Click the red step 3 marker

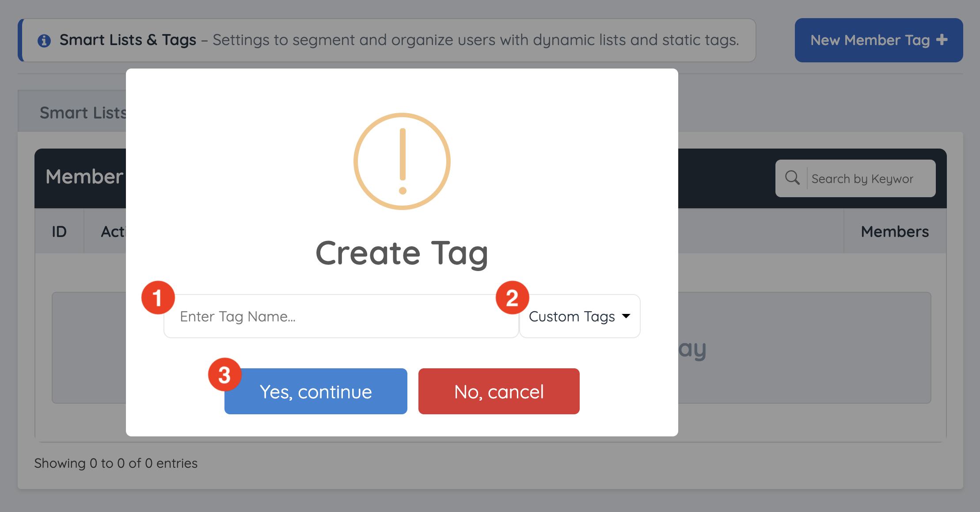(224, 374)
